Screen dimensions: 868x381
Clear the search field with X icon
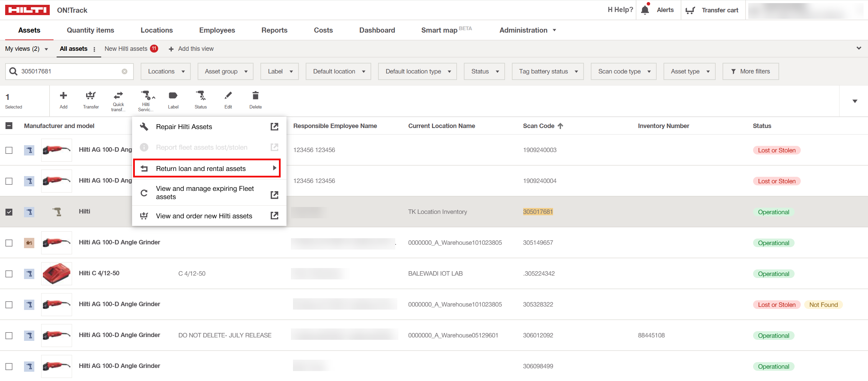[125, 71]
